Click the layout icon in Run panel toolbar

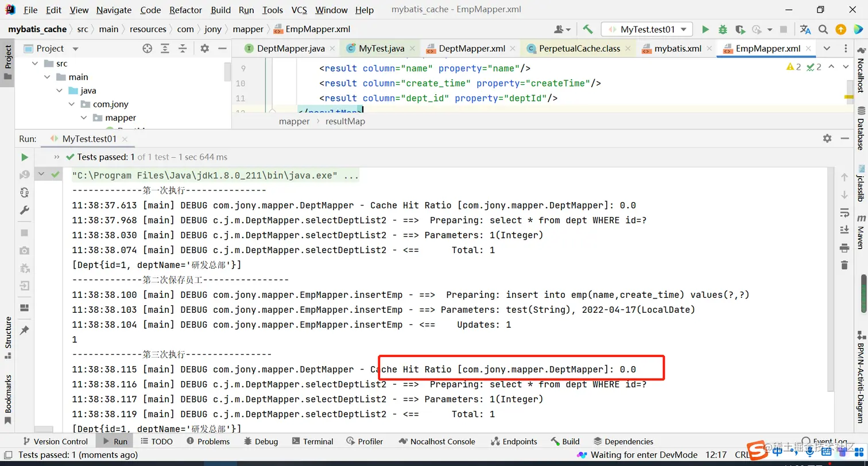click(x=24, y=308)
